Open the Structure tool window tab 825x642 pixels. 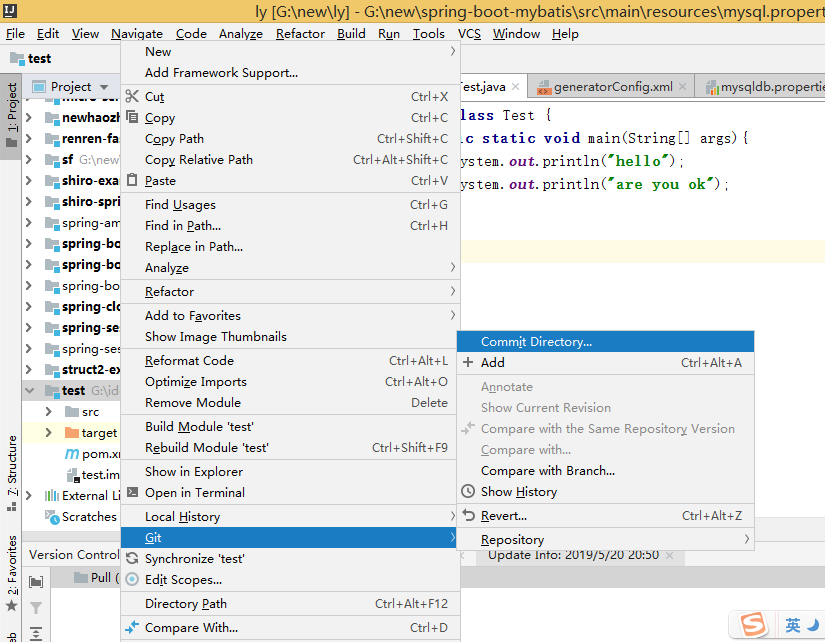pyautogui.click(x=12, y=474)
